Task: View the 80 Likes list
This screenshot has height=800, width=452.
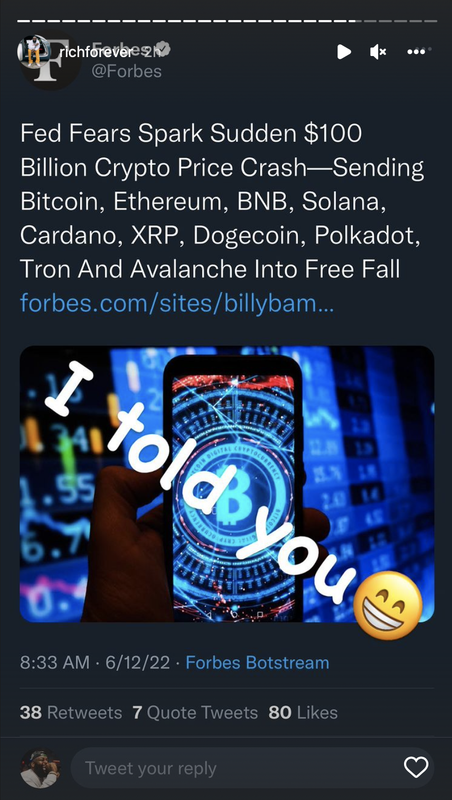Action: click(x=303, y=712)
